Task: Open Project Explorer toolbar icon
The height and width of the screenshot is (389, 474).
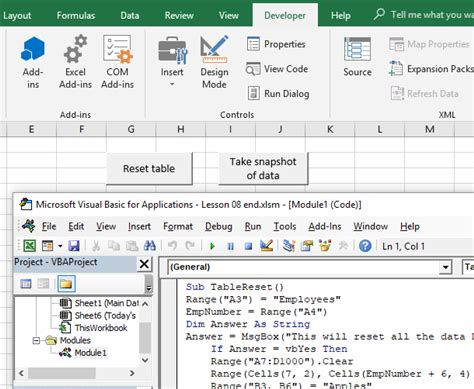Action: coord(289,246)
